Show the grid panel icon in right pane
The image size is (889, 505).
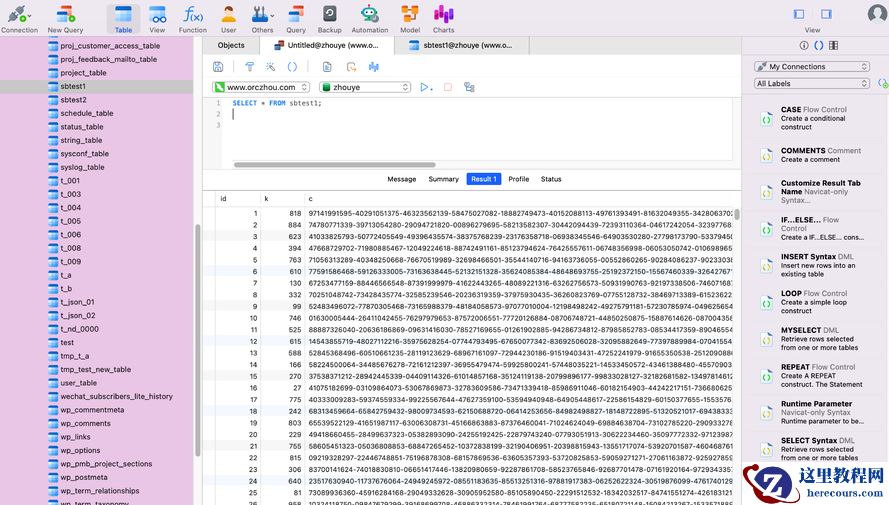tap(833, 45)
